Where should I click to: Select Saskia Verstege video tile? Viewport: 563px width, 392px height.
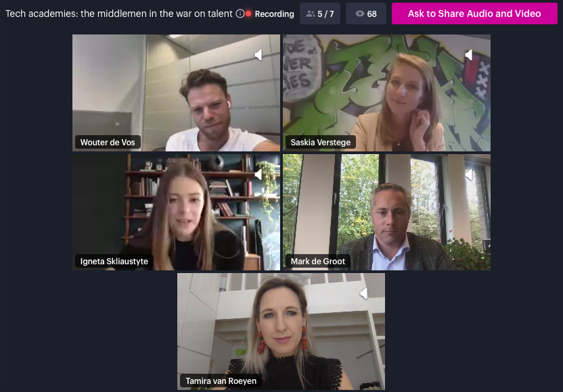[x=386, y=93]
